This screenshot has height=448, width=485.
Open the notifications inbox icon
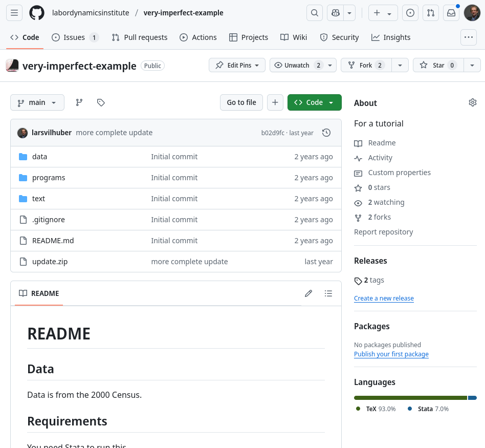point(451,13)
